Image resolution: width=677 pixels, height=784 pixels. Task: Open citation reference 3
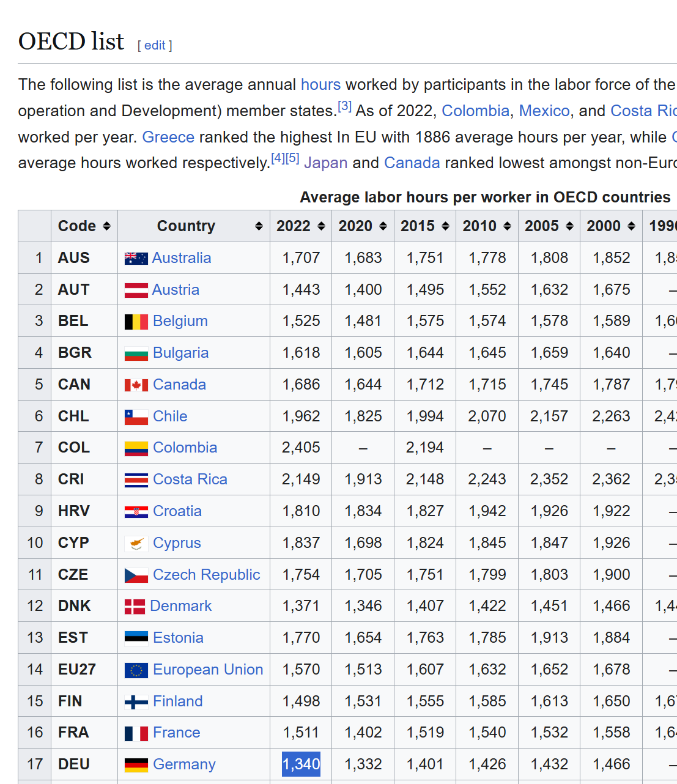(x=345, y=106)
